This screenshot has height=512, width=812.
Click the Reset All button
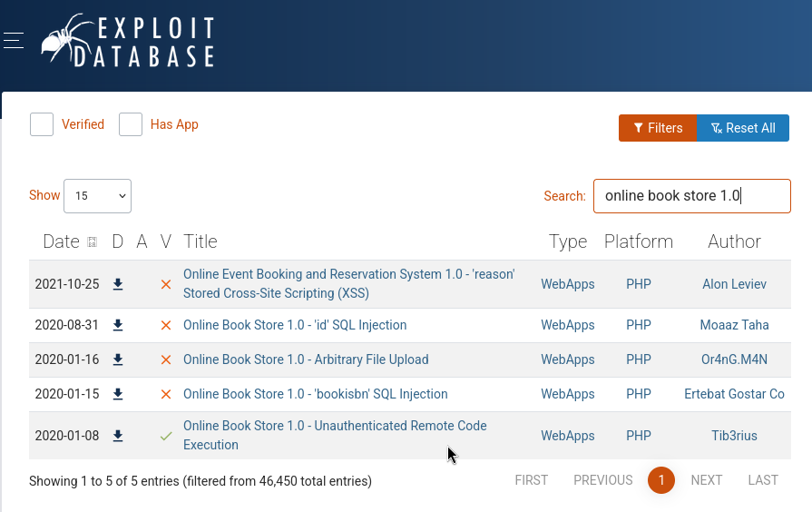743,128
